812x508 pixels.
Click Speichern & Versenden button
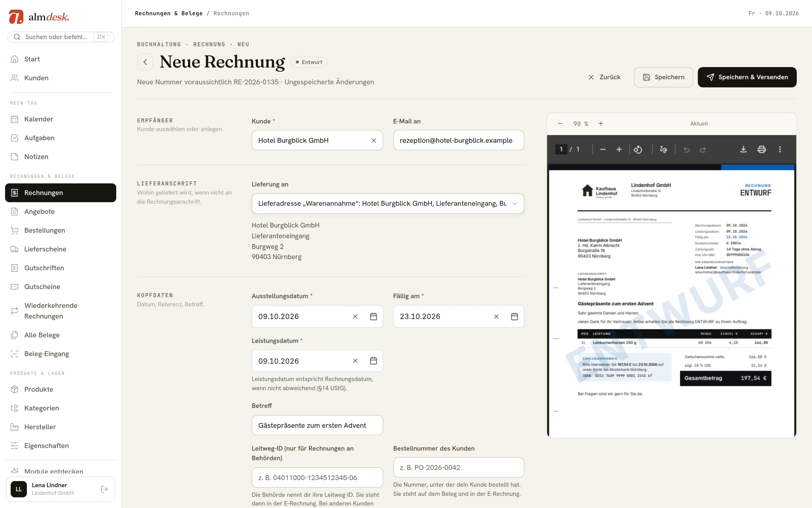747,77
